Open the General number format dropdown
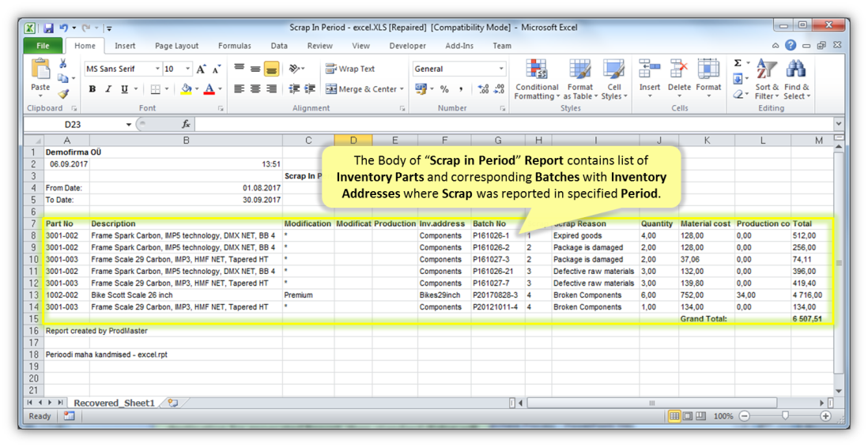Image resolution: width=868 pixels, height=447 pixels. [x=501, y=69]
